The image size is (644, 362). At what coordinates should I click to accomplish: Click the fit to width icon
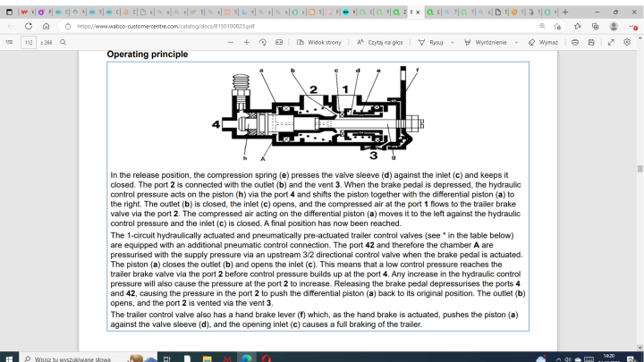(x=279, y=42)
